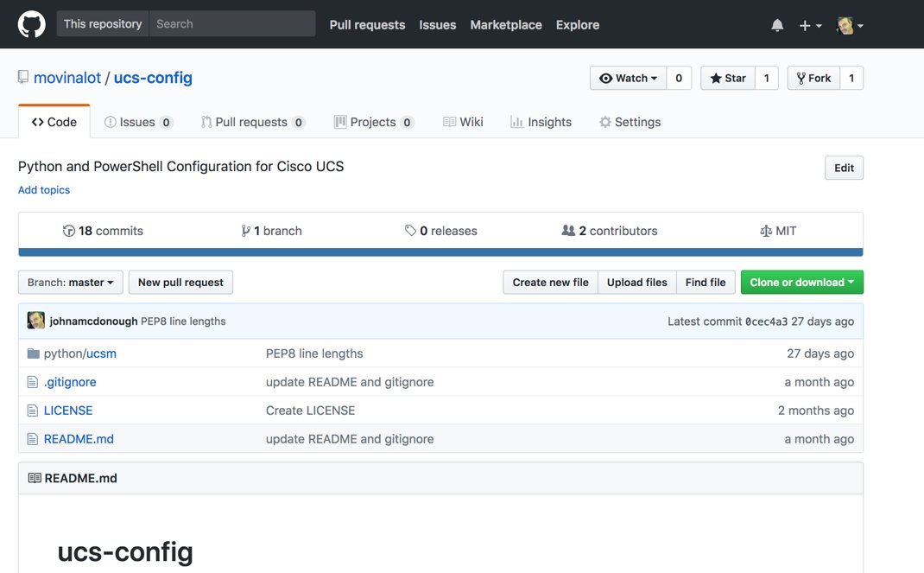Switch to the Projects tab
This screenshot has width=924, height=573.
[x=374, y=122]
